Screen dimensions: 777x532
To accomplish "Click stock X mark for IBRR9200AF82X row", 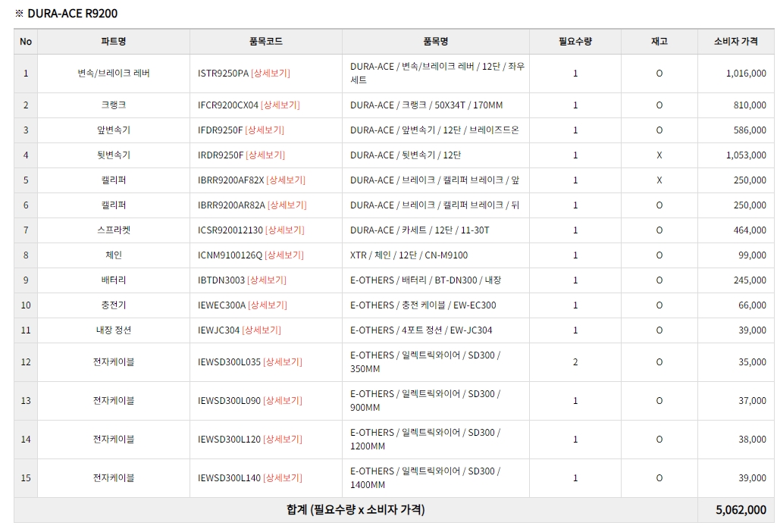I will (659, 180).
